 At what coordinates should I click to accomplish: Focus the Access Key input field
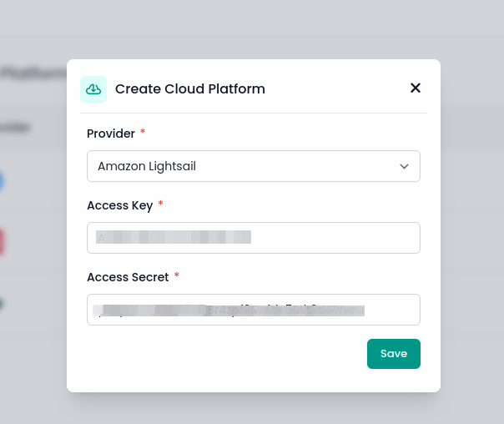click(x=253, y=238)
